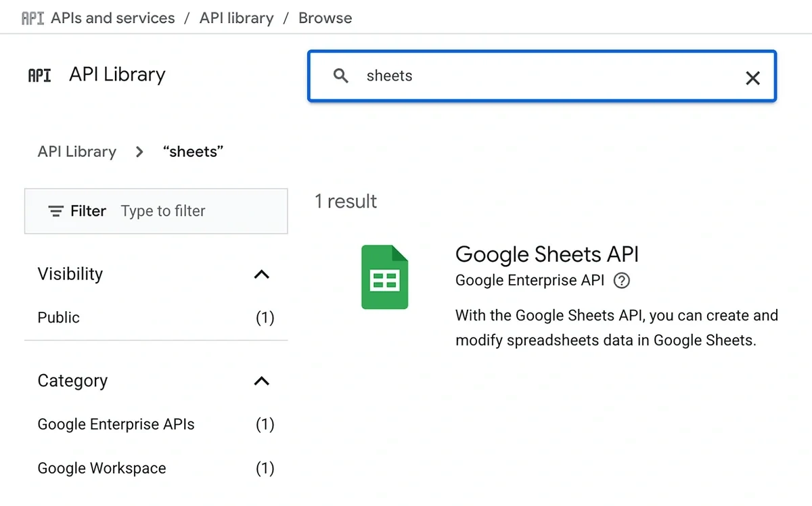This screenshot has width=812, height=506.
Task: Click the Type to filter input field
Action: point(163,211)
